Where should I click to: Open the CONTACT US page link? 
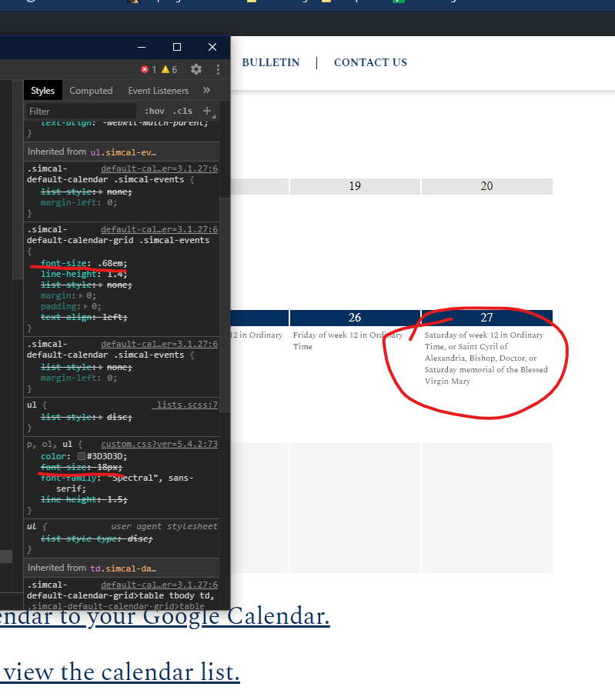click(x=370, y=62)
